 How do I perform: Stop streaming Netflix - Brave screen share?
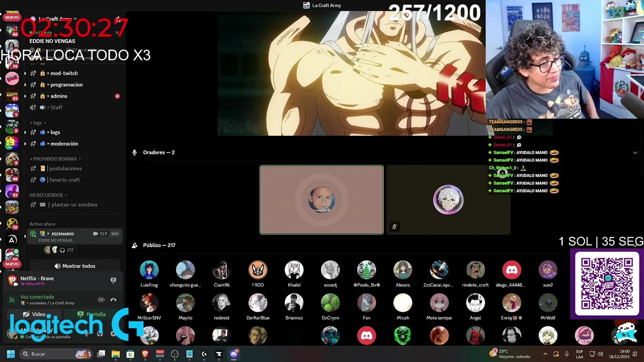[113, 280]
